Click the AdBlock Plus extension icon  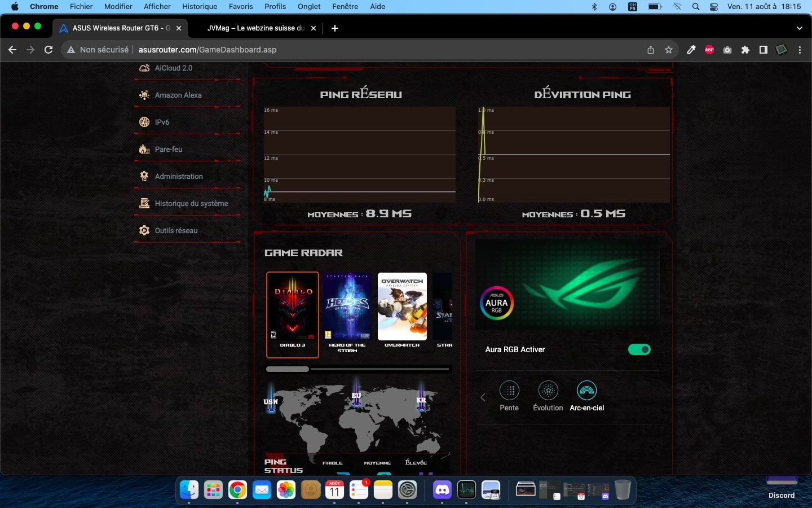[709, 50]
